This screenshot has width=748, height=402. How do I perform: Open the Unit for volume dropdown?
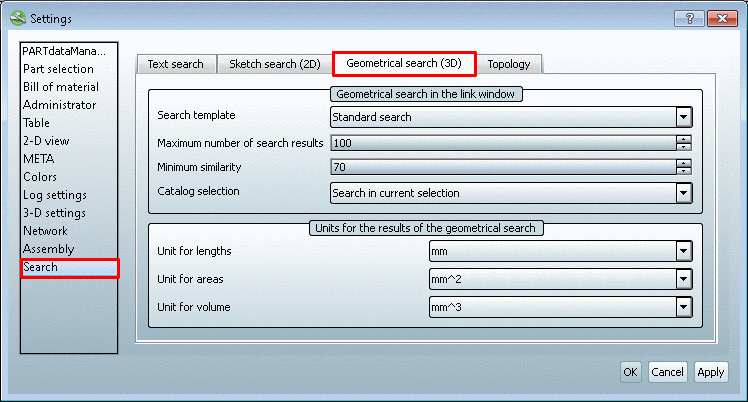(x=561, y=307)
